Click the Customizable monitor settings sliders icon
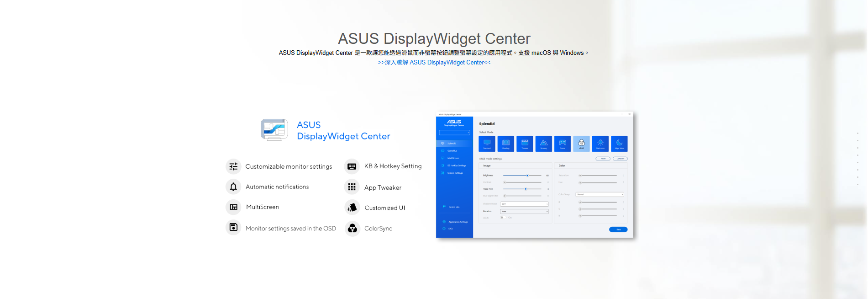This screenshot has height=299, width=868. pyautogui.click(x=233, y=166)
